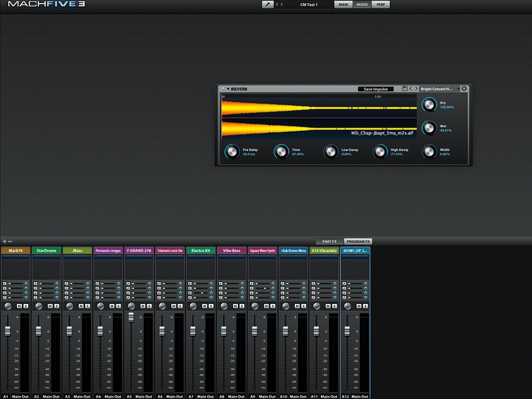Click the plus icon to add part
This screenshot has height=399, width=532.
(4, 241)
